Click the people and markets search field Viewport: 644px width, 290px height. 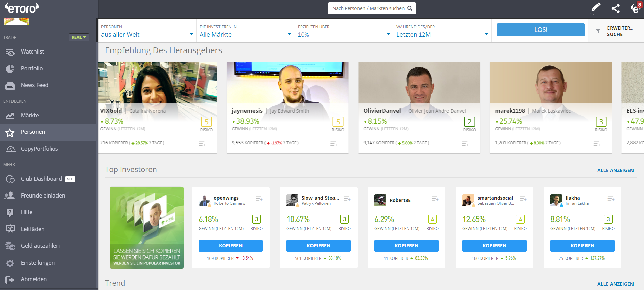[368, 8]
